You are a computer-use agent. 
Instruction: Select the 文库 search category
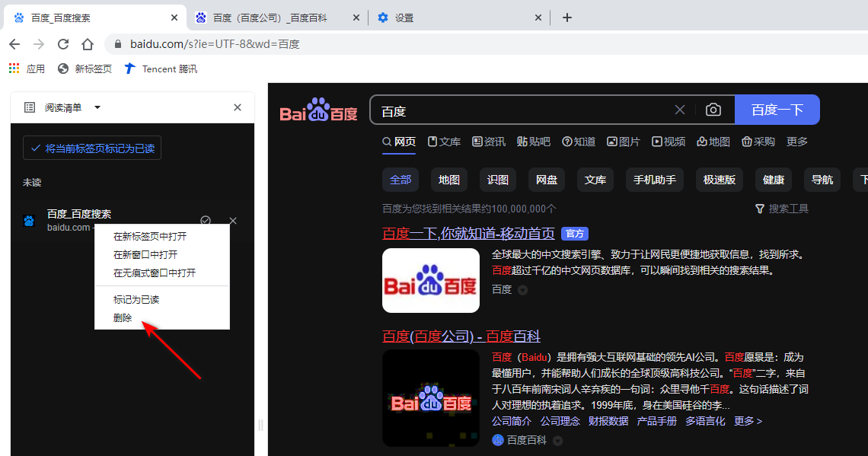pyautogui.click(x=444, y=142)
